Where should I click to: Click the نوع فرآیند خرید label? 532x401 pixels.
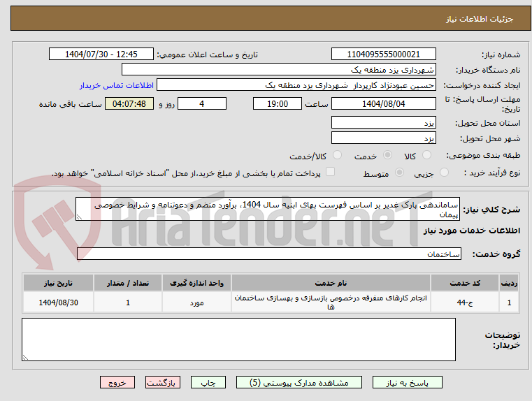[x=492, y=173]
